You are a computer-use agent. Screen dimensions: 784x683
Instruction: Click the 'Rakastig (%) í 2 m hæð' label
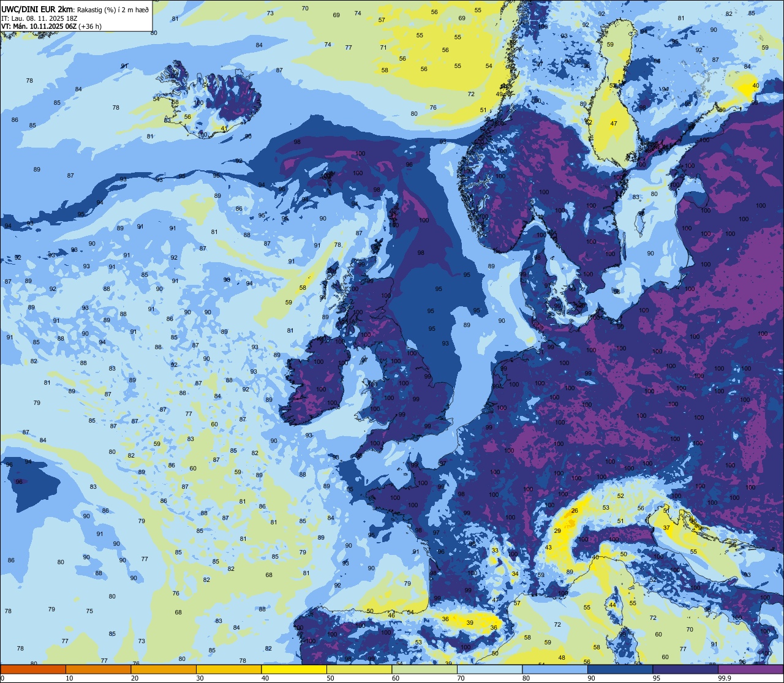tap(111, 9)
